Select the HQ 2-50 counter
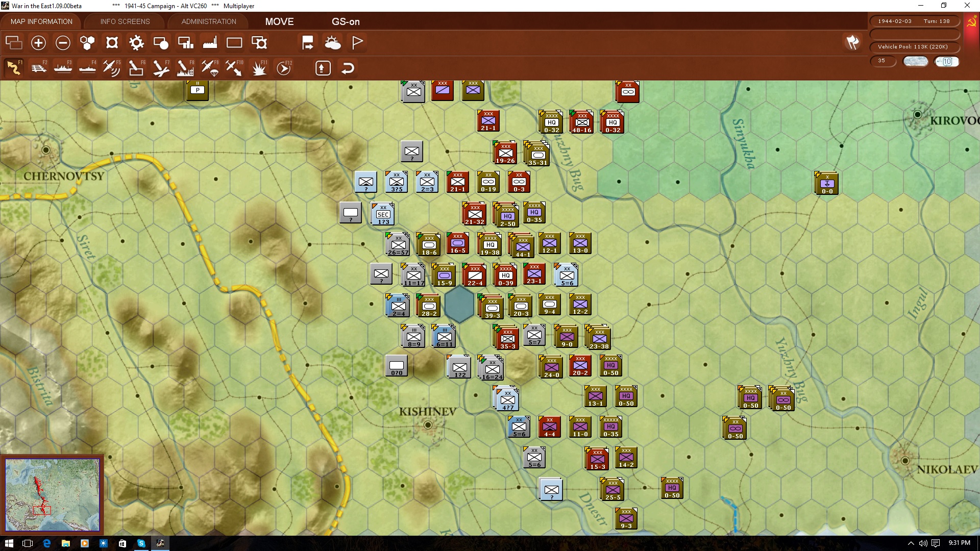The width and height of the screenshot is (980, 551). tap(507, 215)
